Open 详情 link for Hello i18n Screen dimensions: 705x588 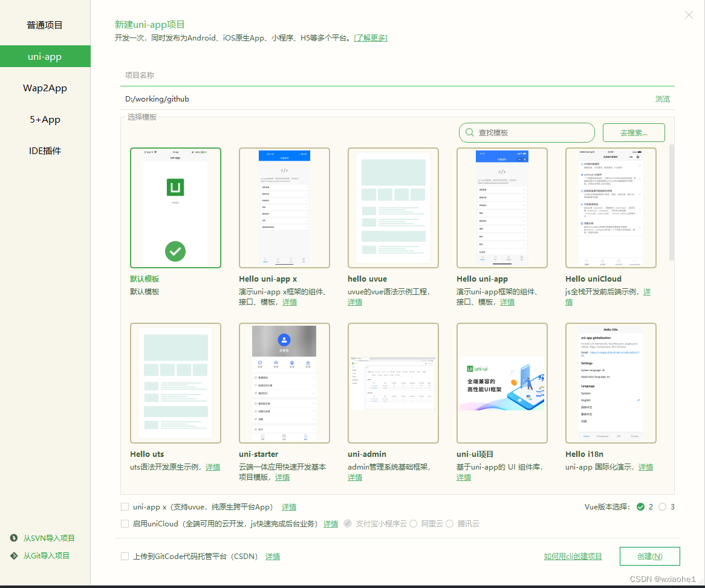coord(646,467)
